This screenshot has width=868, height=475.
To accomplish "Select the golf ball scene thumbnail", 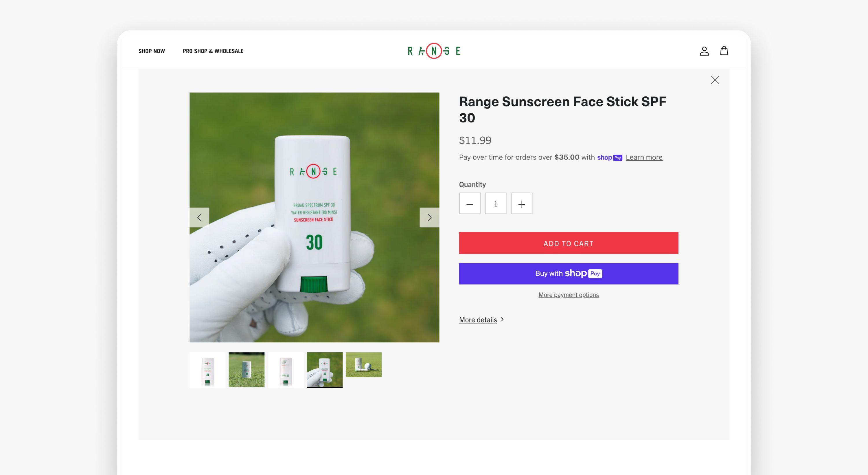I will [x=364, y=365].
